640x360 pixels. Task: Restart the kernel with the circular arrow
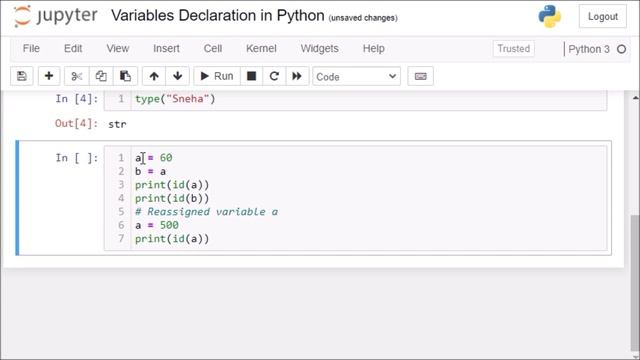(274, 76)
